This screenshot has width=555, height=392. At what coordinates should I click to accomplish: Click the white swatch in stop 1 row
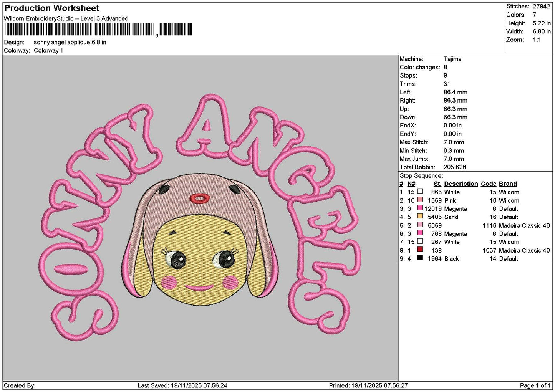coord(420,191)
